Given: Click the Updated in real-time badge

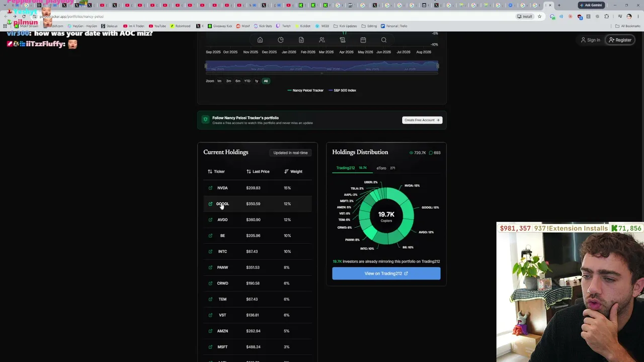Looking at the screenshot, I should pos(290,153).
